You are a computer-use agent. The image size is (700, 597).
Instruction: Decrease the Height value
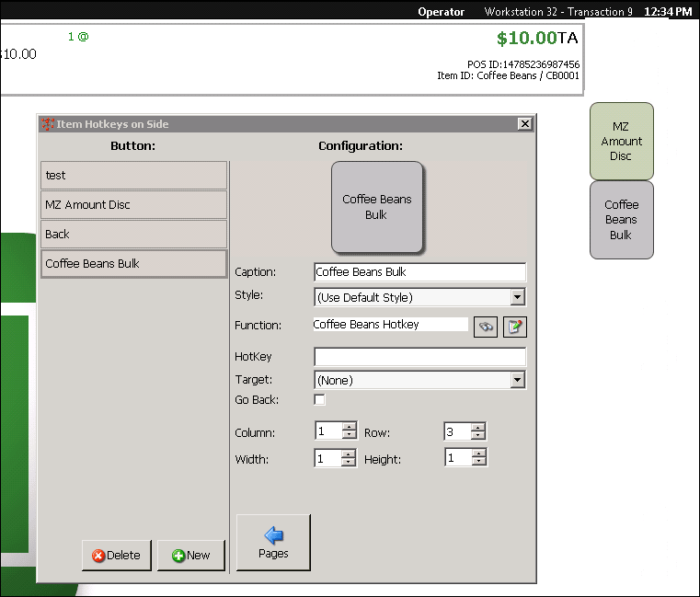click(479, 462)
